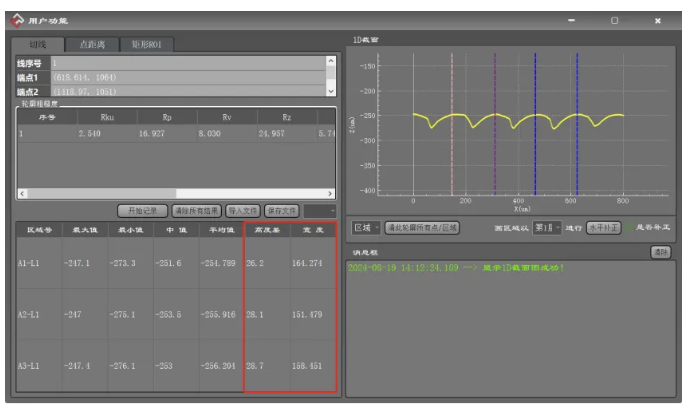
Task: Click the app logo icon in title bar
Action: coord(17,20)
